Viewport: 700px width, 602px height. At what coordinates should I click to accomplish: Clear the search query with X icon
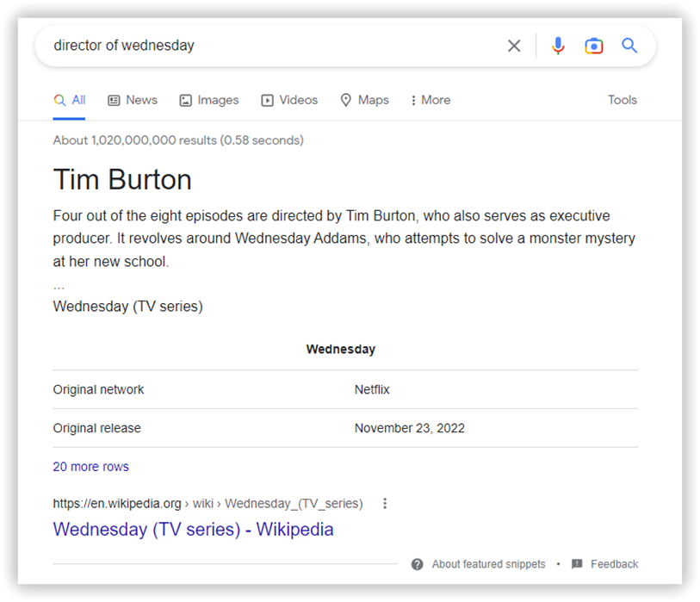[514, 46]
